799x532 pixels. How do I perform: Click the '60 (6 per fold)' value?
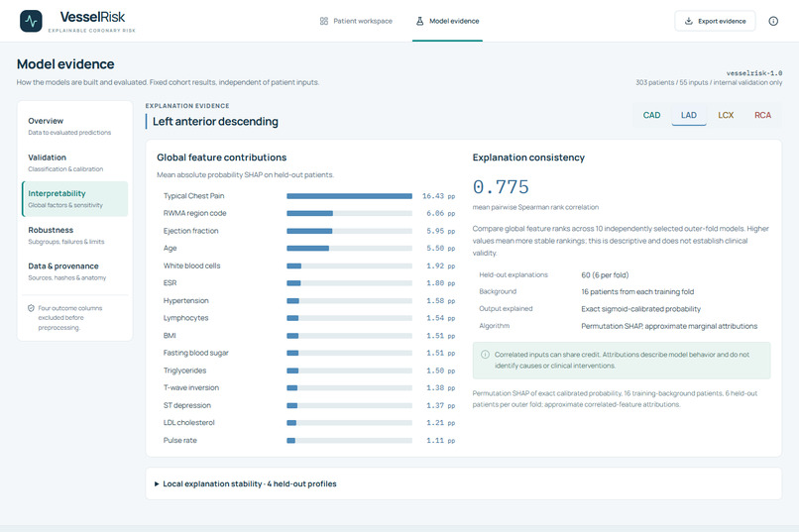coord(605,274)
